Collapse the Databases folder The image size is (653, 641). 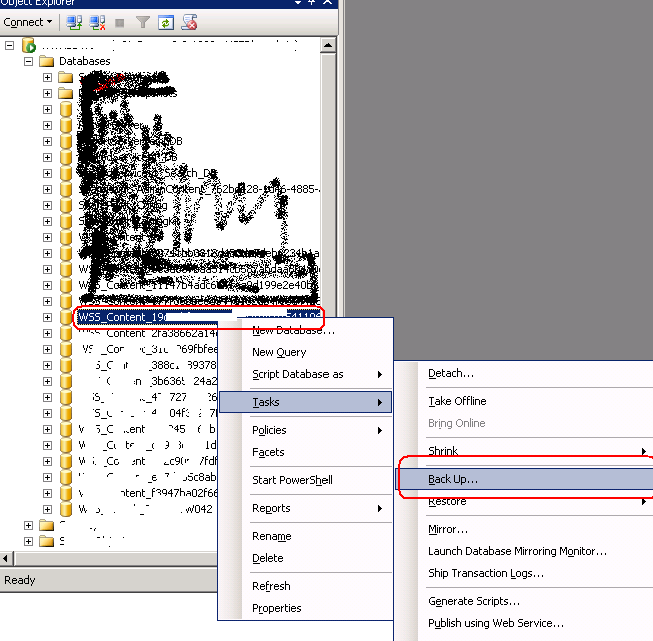click(x=28, y=62)
